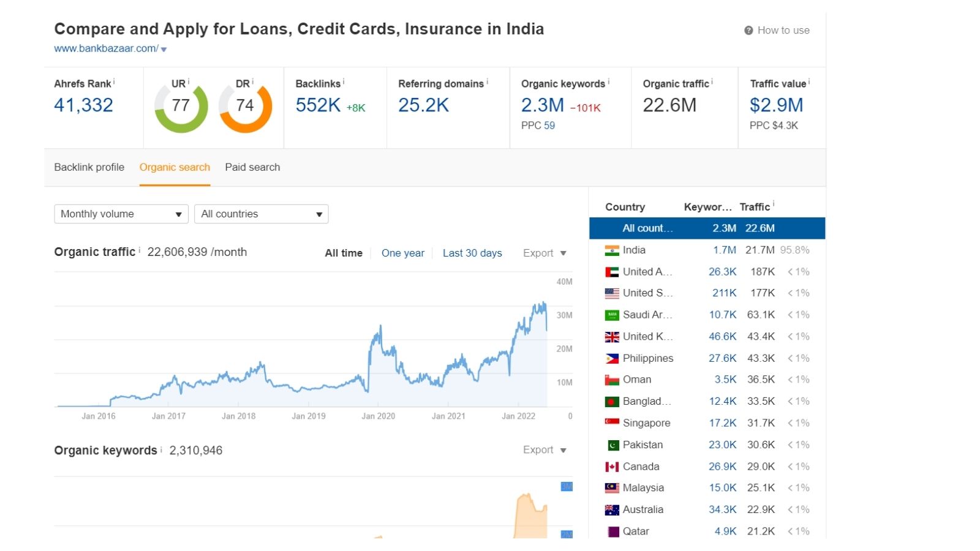980x551 pixels.
Task: Click the United Kingdom flag icon
Action: pos(612,337)
